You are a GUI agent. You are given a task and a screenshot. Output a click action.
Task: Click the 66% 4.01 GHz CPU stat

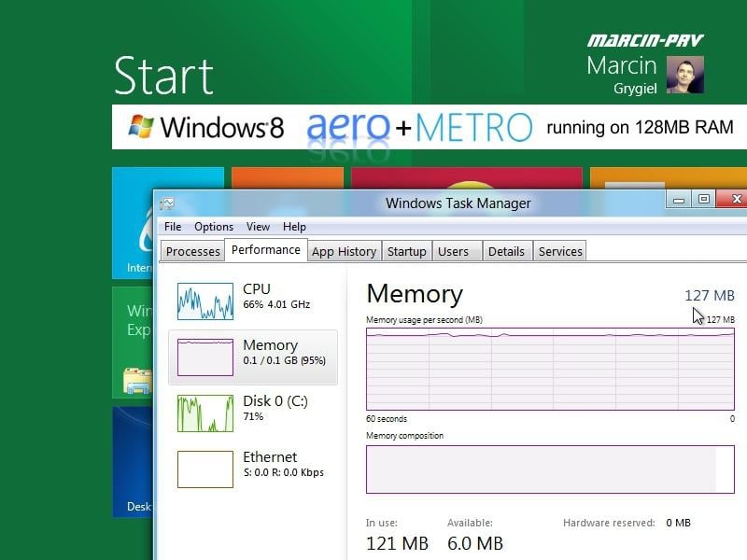point(276,304)
